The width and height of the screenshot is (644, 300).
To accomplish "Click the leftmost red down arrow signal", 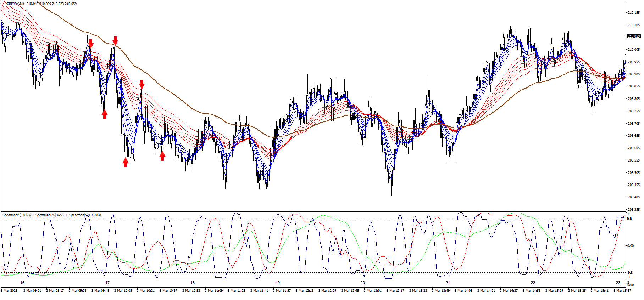I will point(91,44).
